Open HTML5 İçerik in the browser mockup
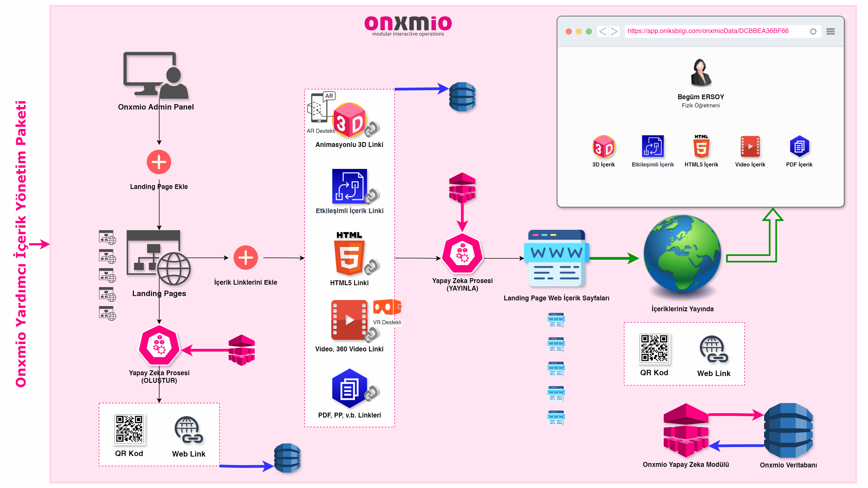 tap(701, 146)
